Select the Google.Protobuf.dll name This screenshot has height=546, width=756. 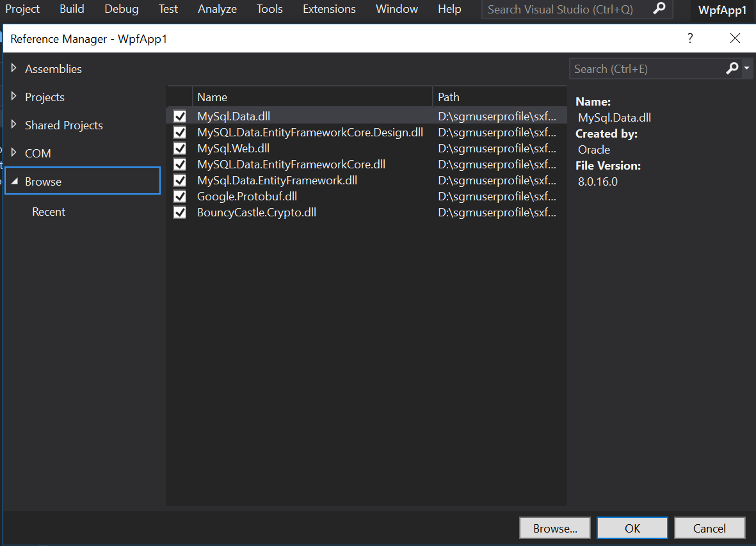247,196
